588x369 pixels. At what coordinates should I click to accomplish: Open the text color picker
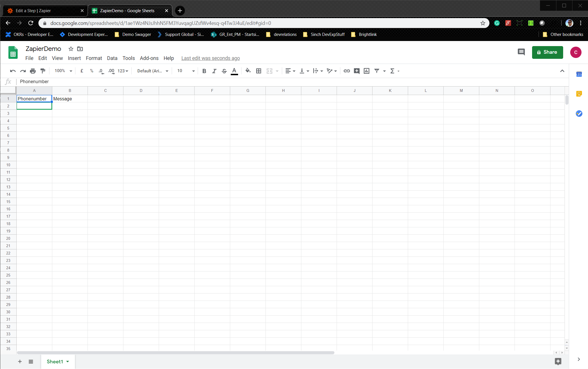tap(234, 71)
